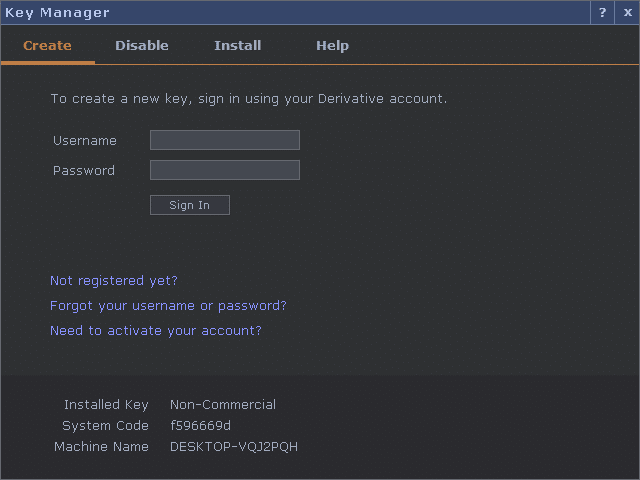Follow the forgot username or password link
Viewport: 640px width, 480px height.
coord(168,306)
